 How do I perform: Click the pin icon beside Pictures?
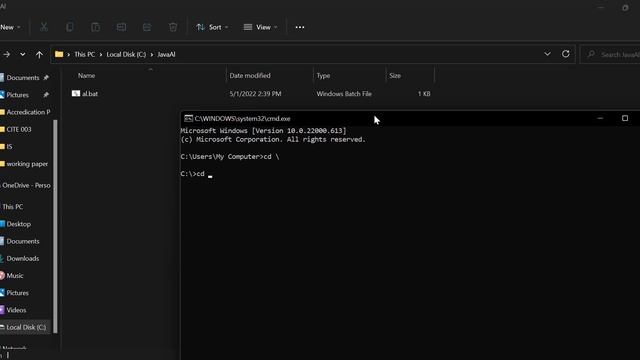pyautogui.click(x=46, y=95)
